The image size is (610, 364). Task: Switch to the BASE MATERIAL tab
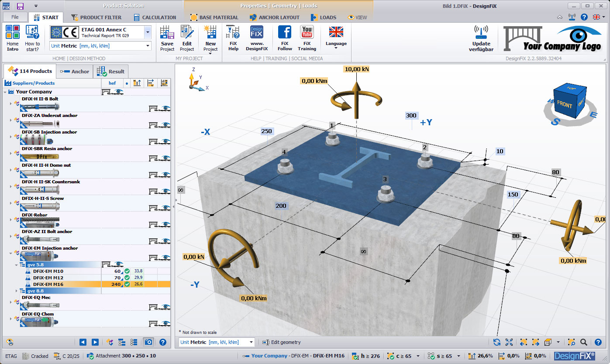point(214,17)
